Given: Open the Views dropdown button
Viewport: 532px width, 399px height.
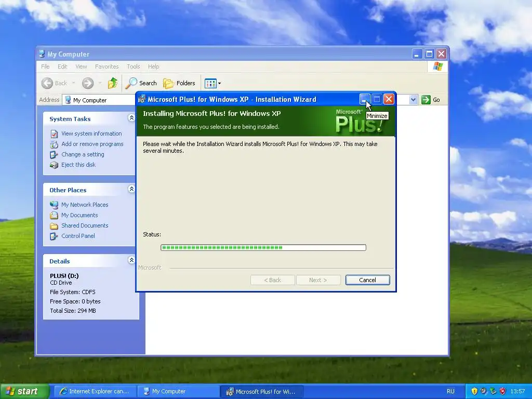Looking at the screenshot, I should [x=212, y=83].
